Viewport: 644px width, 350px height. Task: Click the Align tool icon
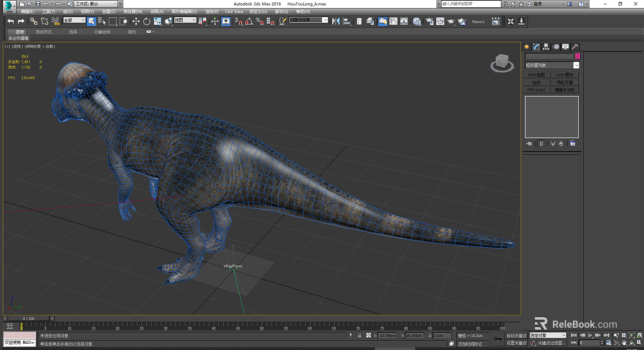(x=346, y=21)
